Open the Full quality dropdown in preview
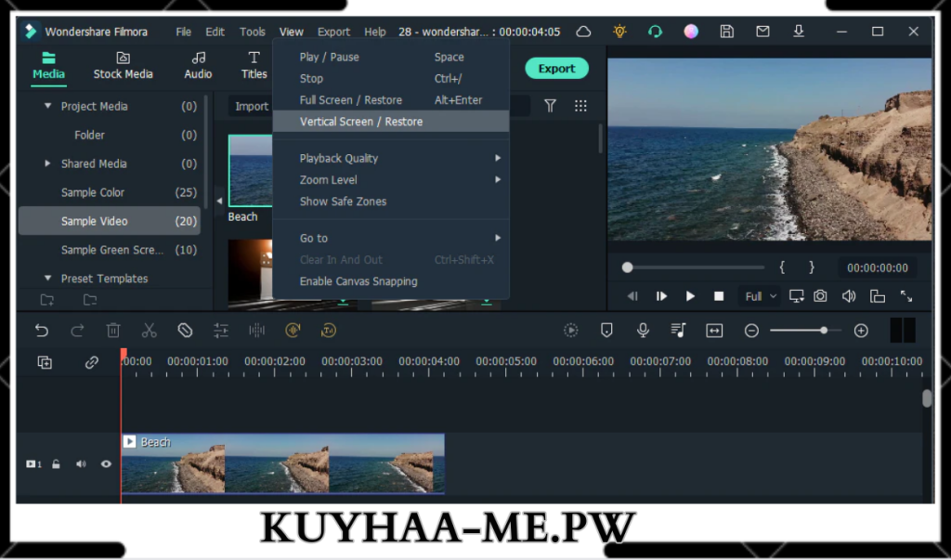The width and height of the screenshot is (951, 560). point(758,296)
